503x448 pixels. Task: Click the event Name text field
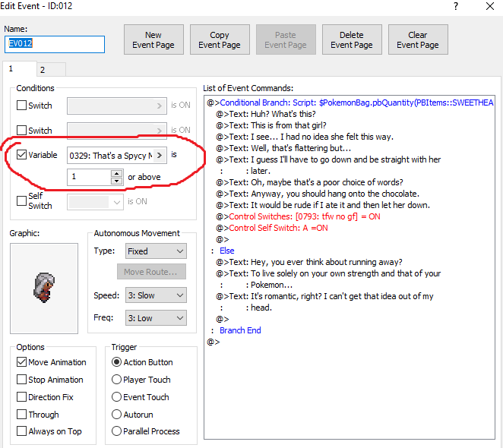[x=55, y=44]
